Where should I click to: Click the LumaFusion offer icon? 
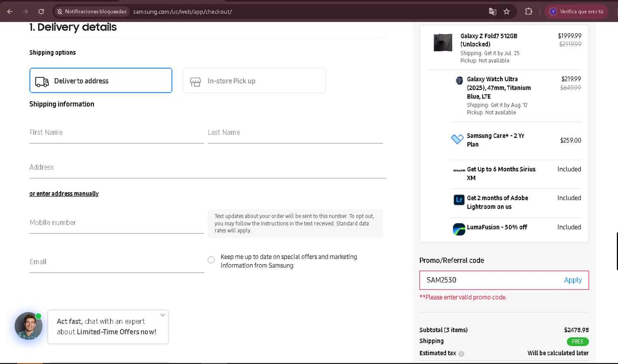click(459, 229)
